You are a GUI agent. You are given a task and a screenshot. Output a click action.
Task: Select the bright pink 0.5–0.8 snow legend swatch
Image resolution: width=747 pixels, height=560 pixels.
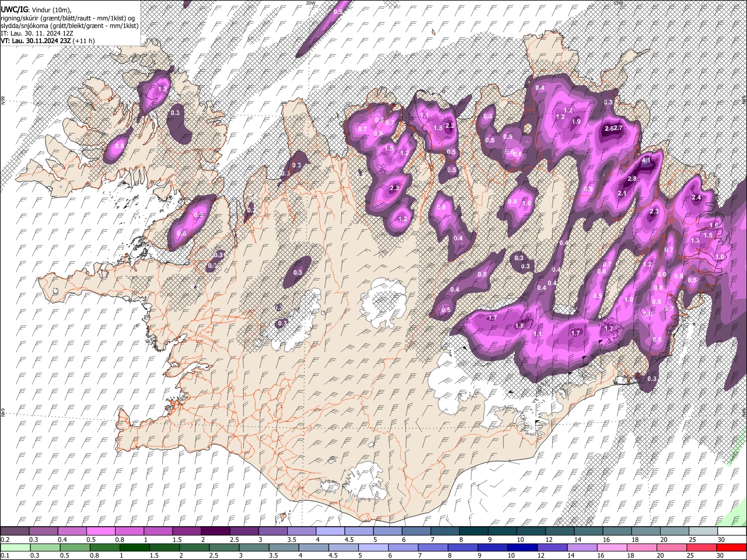101,531
